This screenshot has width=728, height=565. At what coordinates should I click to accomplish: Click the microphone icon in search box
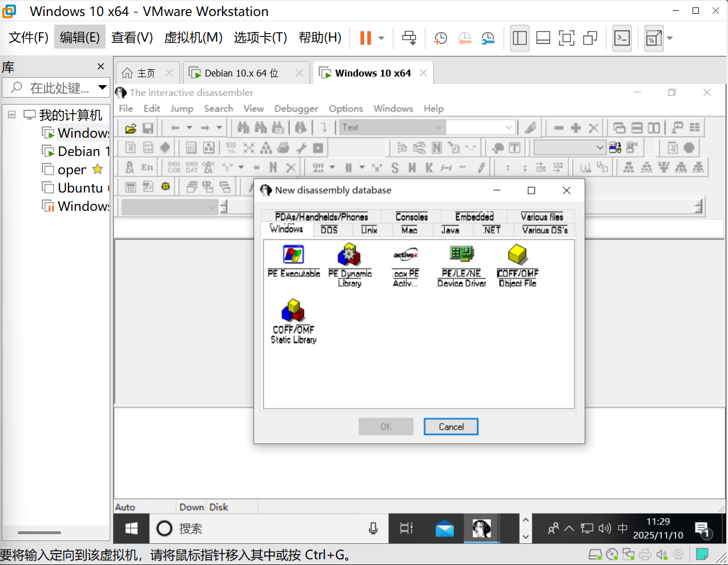pos(373,528)
